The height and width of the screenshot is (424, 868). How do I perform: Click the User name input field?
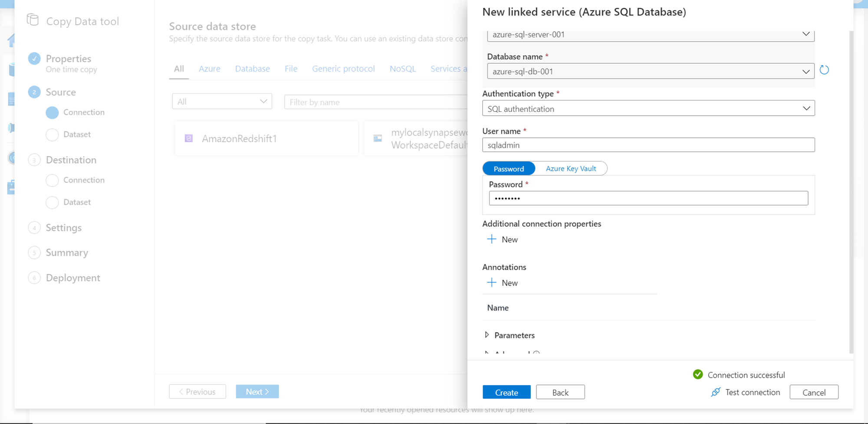(648, 145)
